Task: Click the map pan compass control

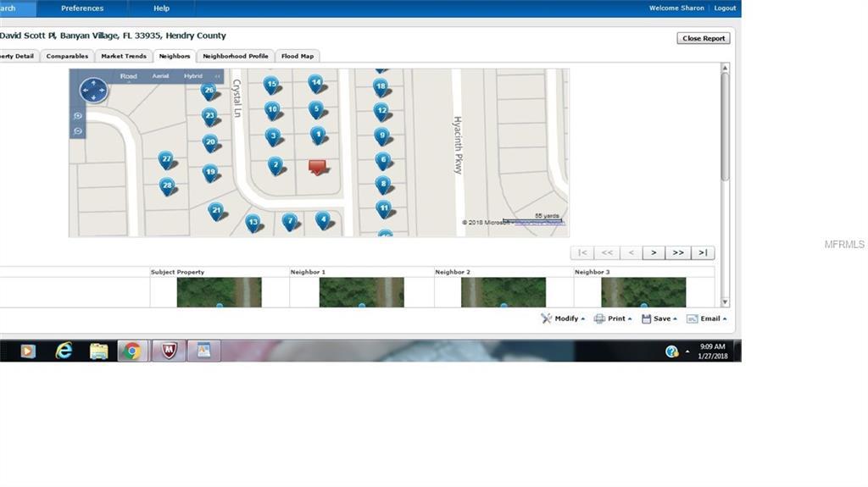Action: click(93, 91)
